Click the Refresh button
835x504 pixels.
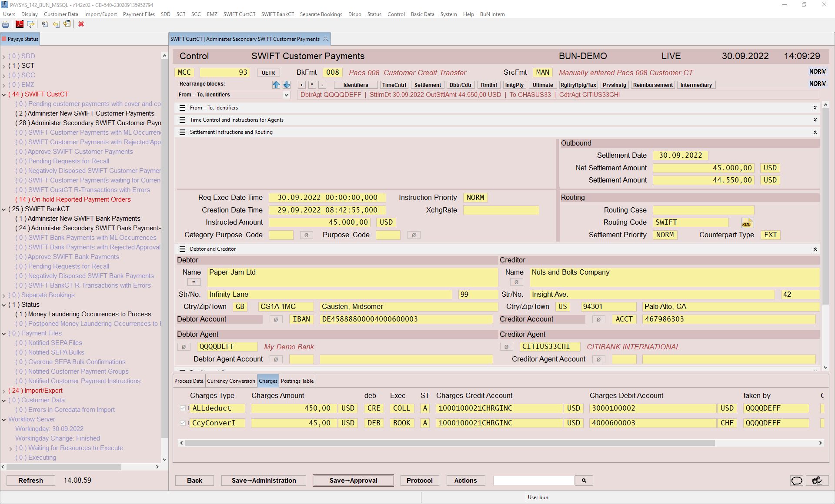(30, 481)
